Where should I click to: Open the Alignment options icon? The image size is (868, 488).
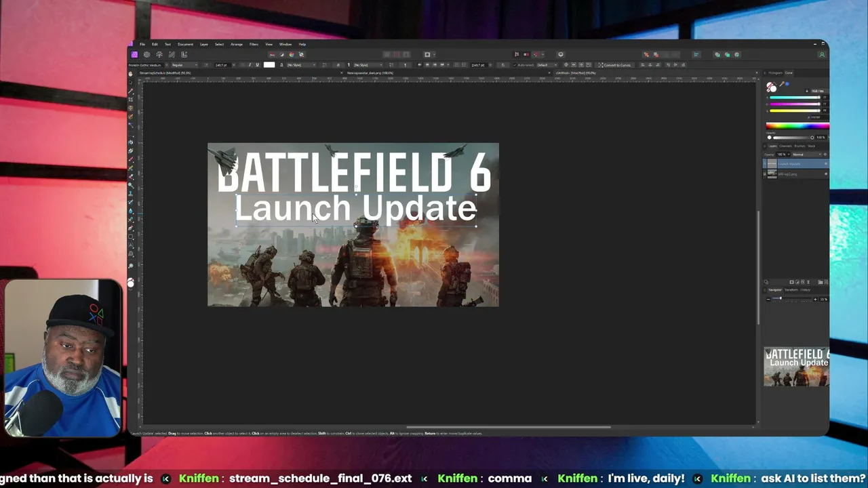tap(696, 54)
